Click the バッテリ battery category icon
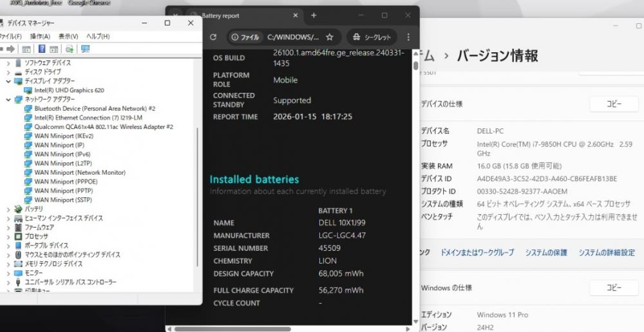644x332 pixels. (x=18, y=209)
